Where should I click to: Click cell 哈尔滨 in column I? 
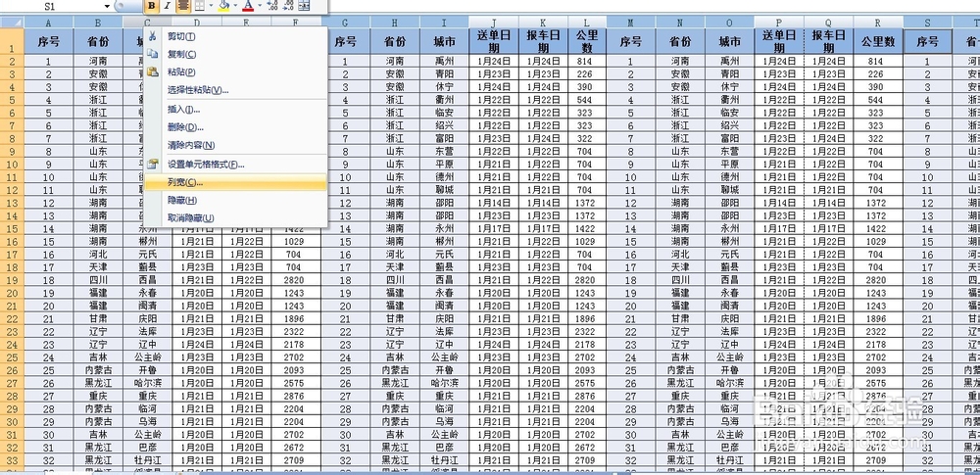click(x=444, y=383)
